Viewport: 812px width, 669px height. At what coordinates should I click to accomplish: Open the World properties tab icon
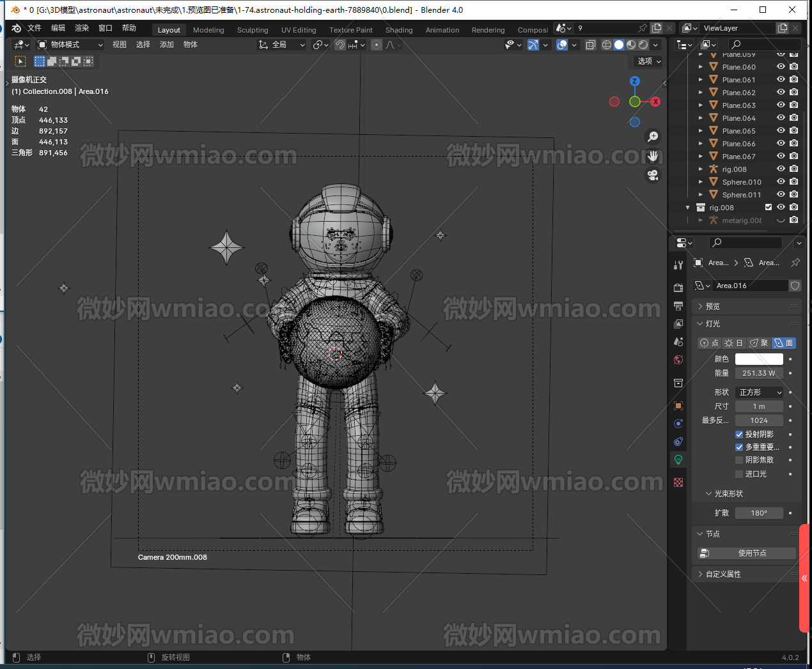click(x=678, y=360)
